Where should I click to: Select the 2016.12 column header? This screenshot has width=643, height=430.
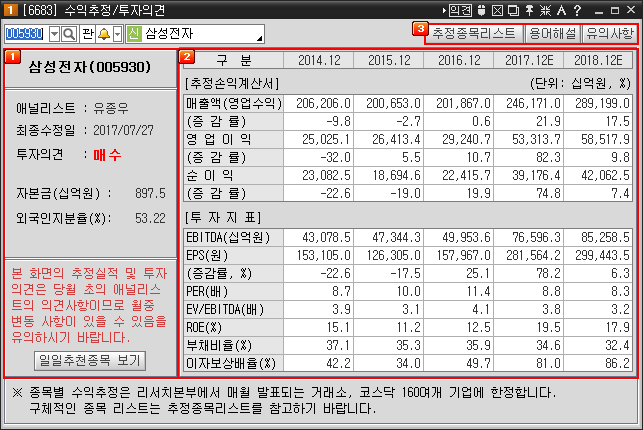click(459, 60)
